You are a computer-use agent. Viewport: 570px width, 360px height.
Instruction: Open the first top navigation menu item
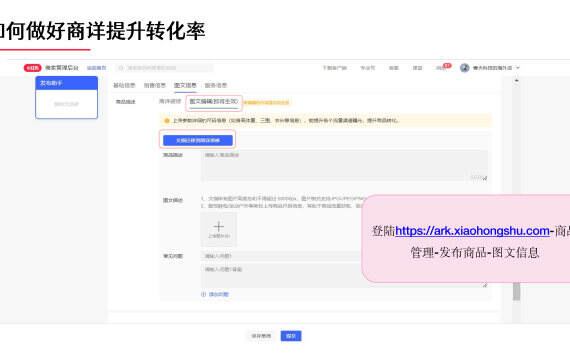pos(334,68)
